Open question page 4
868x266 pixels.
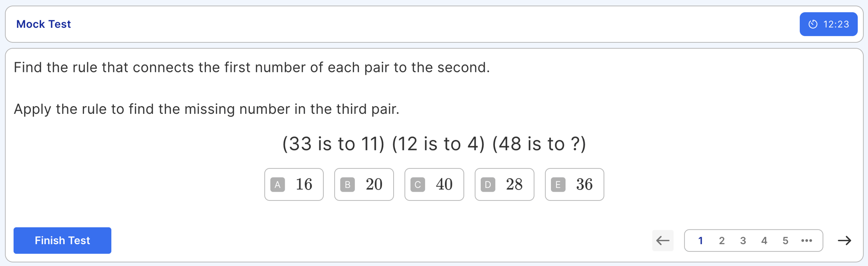764,240
